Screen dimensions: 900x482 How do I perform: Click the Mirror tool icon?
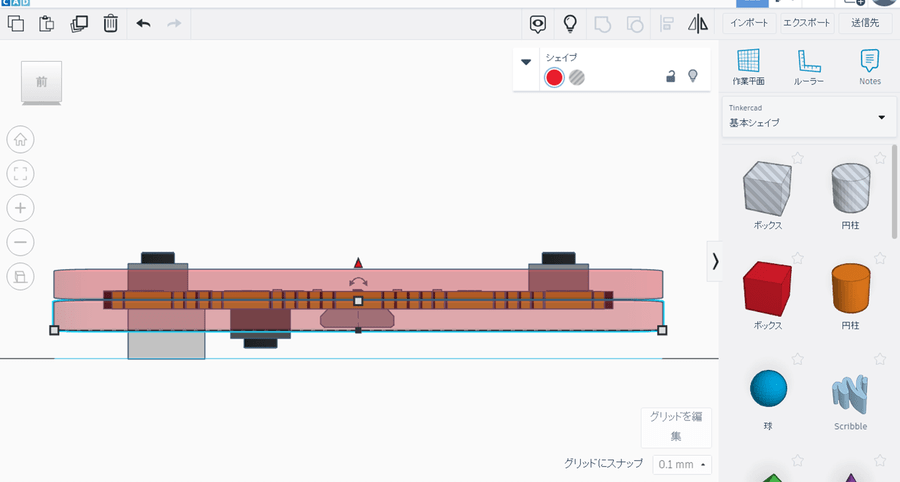pyautogui.click(x=698, y=23)
